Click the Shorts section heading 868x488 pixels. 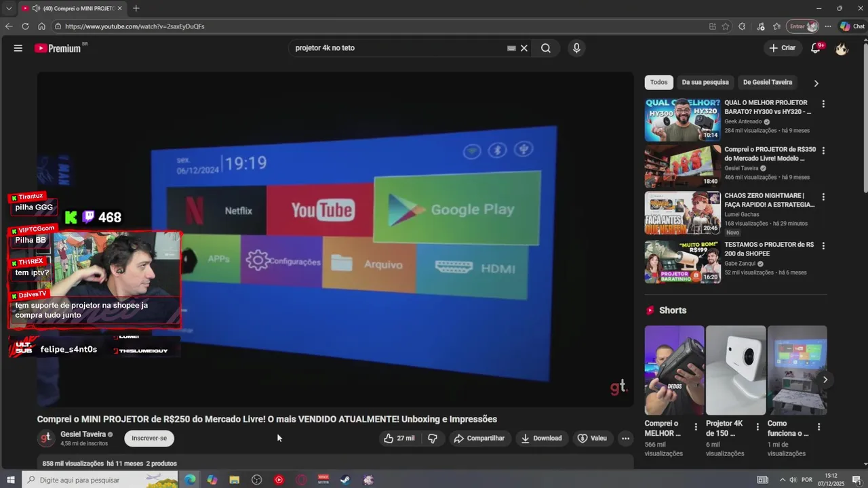[673, 310]
